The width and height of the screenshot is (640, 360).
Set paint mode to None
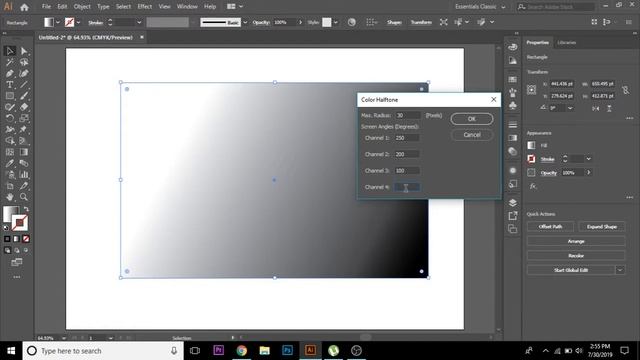pyautogui.click(x=26, y=239)
